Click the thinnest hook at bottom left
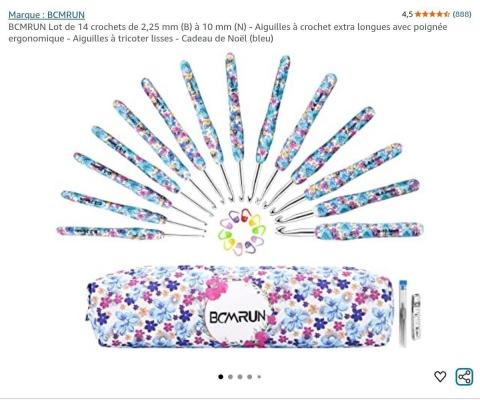The width and height of the screenshot is (480, 400). (x=130, y=232)
